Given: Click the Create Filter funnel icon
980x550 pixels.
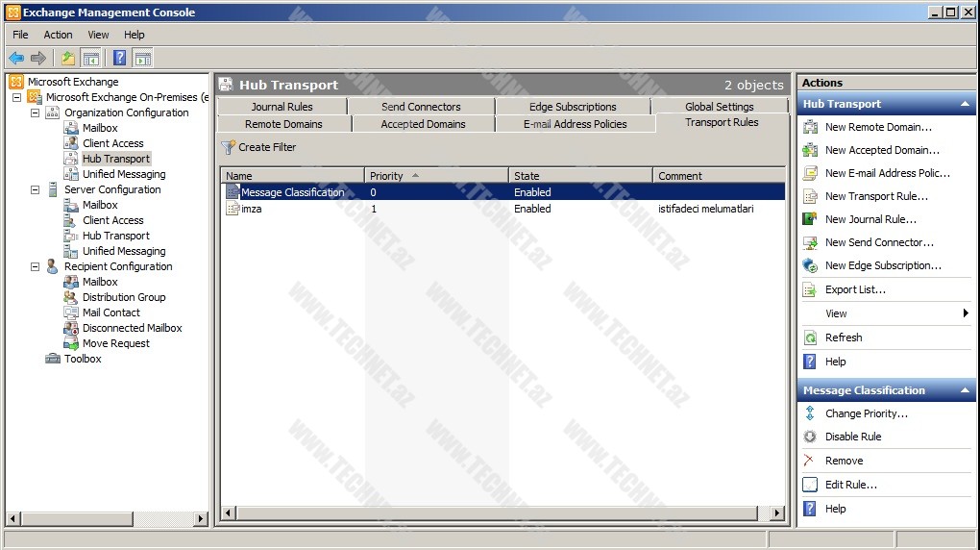Looking at the screenshot, I should pos(228,147).
